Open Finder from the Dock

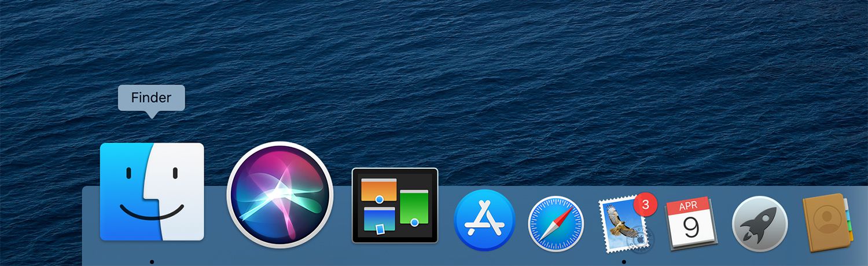click(152, 192)
